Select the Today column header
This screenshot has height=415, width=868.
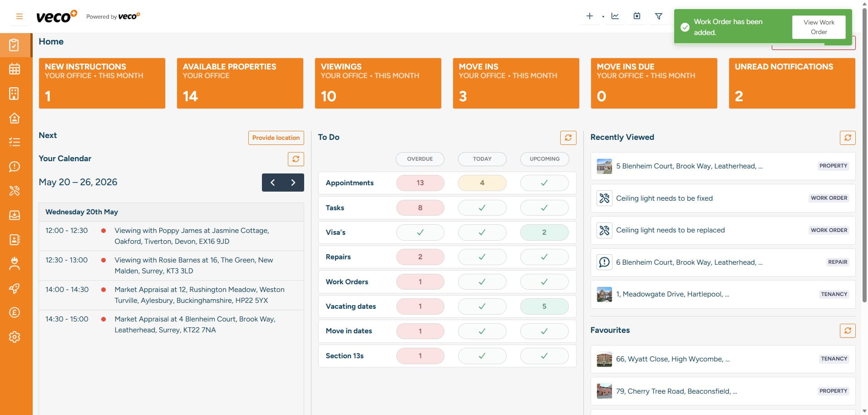pyautogui.click(x=482, y=159)
